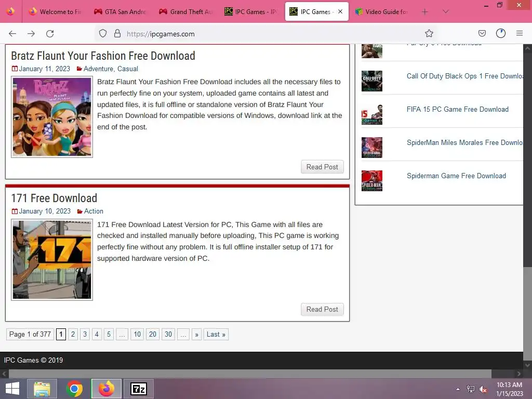The width and height of the screenshot is (532, 399).
Task: Click current page 1 indicator
Action: [61, 335]
